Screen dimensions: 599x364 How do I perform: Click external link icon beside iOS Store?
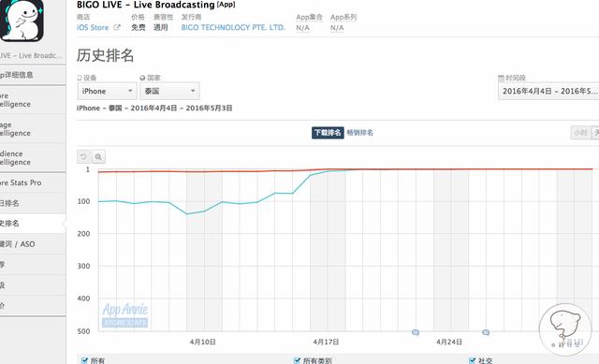(x=117, y=27)
